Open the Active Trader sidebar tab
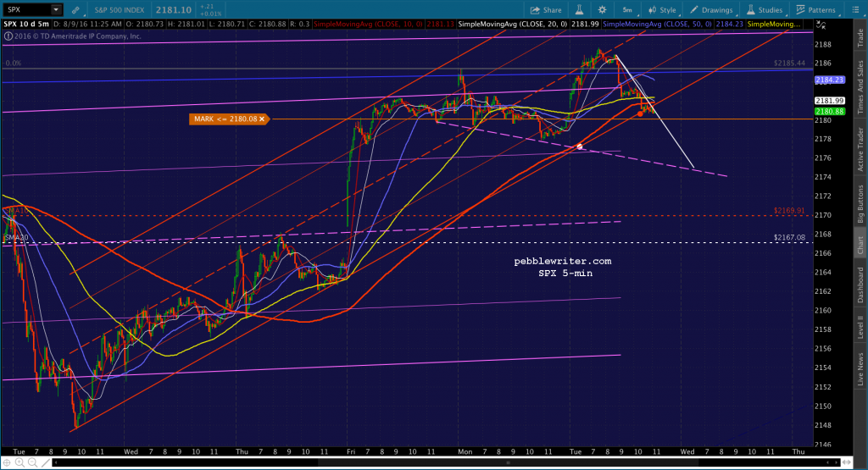This screenshot has width=868, height=470. [x=860, y=149]
